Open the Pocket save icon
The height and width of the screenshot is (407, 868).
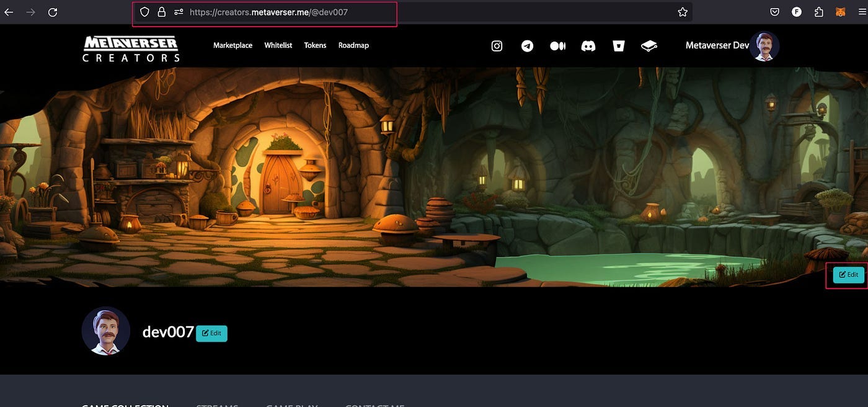click(775, 12)
